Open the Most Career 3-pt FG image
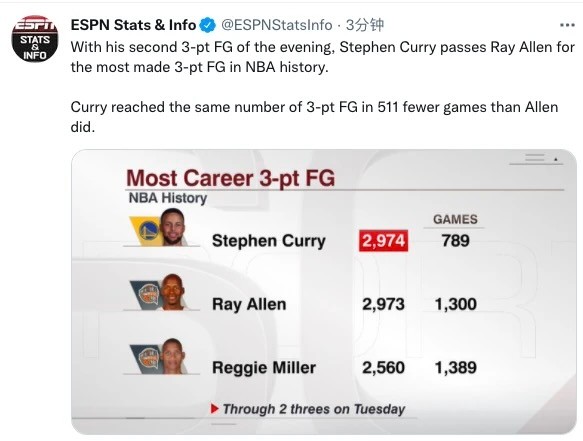583x441 pixels. click(x=324, y=292)
